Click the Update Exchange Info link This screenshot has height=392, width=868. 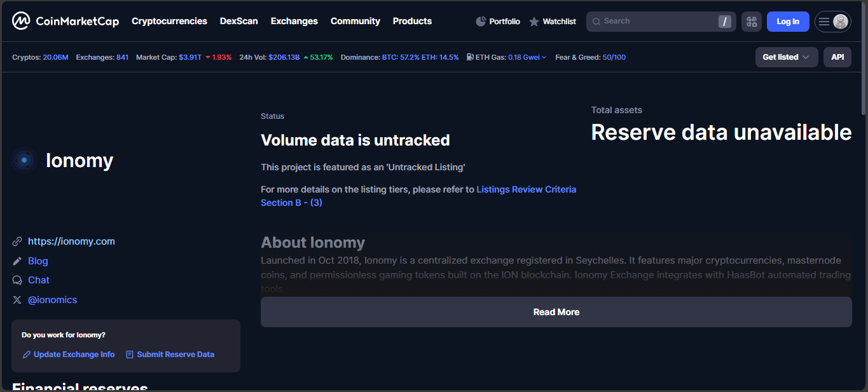(74, 355)
